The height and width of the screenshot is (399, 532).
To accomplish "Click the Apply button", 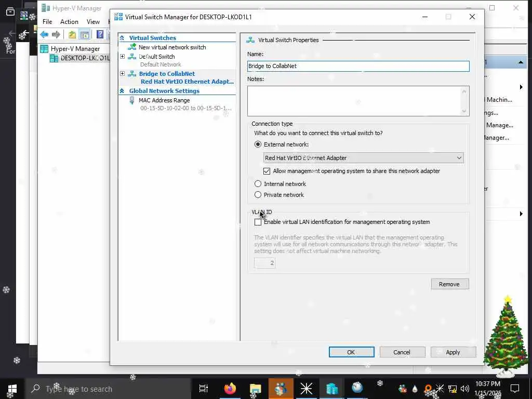I will [453, 352].
